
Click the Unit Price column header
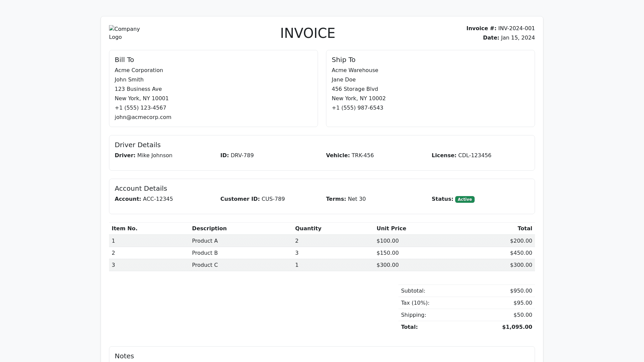click(x=391, y=229)
